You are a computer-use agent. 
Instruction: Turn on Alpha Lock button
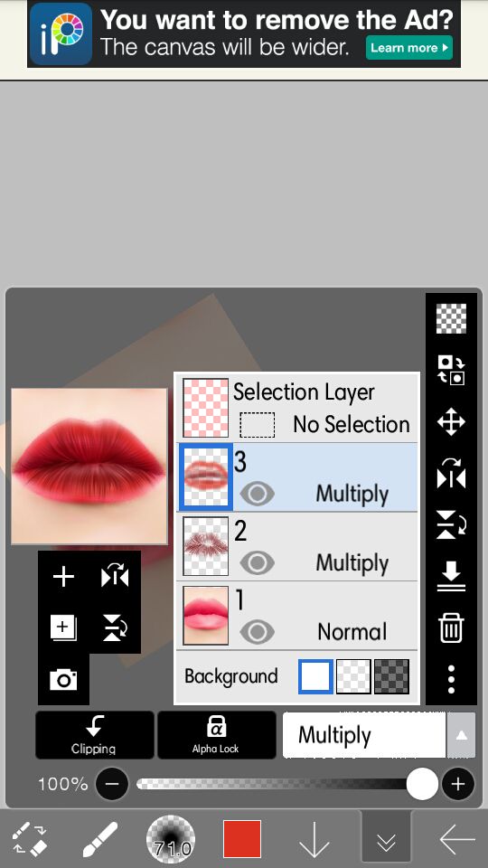pos(216,735)
